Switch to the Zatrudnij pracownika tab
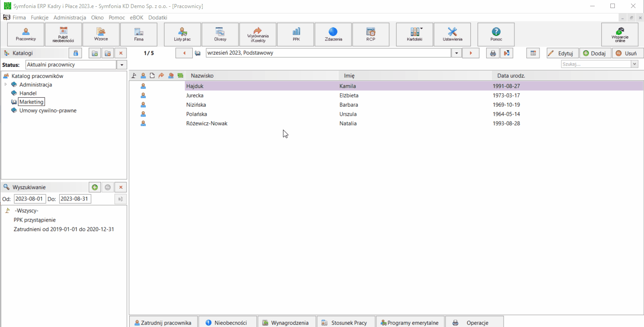This screenshot has width=644, height=327. 163,322
